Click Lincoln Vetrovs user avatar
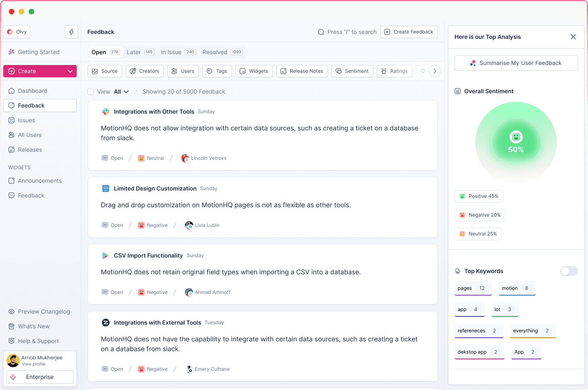 [185, 158]
